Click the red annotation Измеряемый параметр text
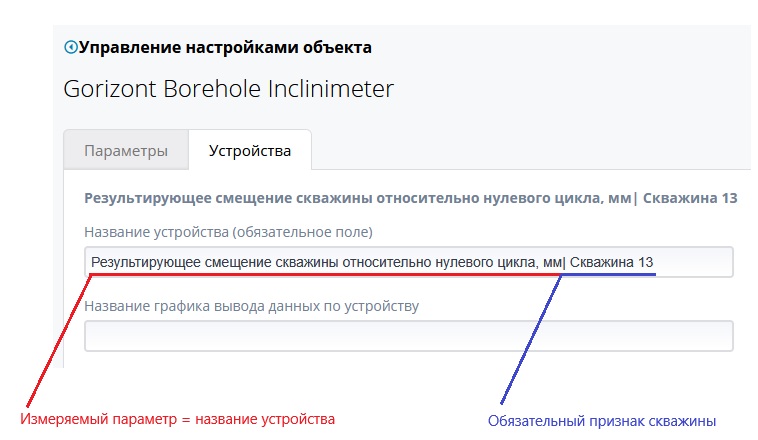Image resolution: width=758 pixels, height=440 pixels. [x=178, y=419]
